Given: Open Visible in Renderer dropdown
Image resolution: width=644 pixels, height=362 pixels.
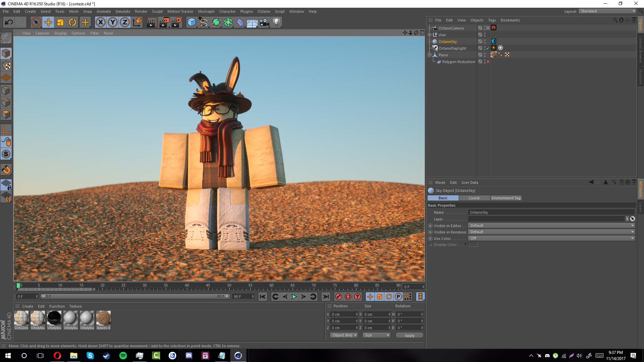Looking at the screenshot, I should 551,232.
